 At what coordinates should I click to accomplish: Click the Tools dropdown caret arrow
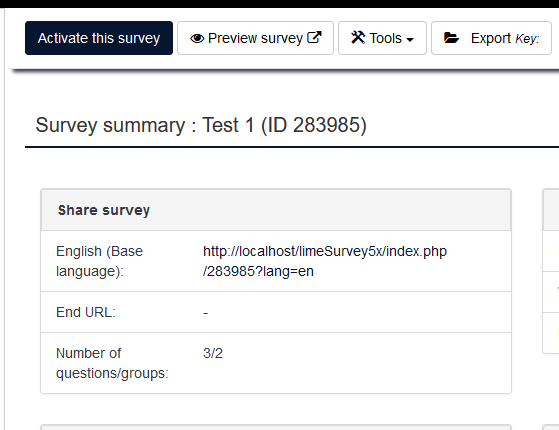pyautogui.click(x=410, y=40)
